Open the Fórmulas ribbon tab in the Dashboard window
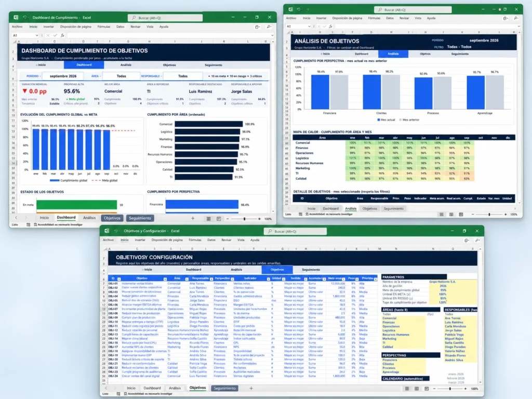This screenshot has width=532, height=399. (x=104, y=26)
